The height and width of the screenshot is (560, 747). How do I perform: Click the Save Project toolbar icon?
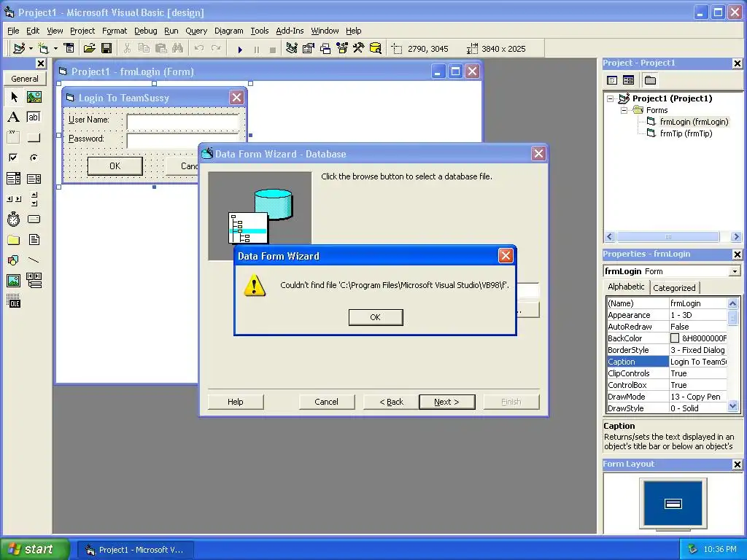(x=107, y=49)
